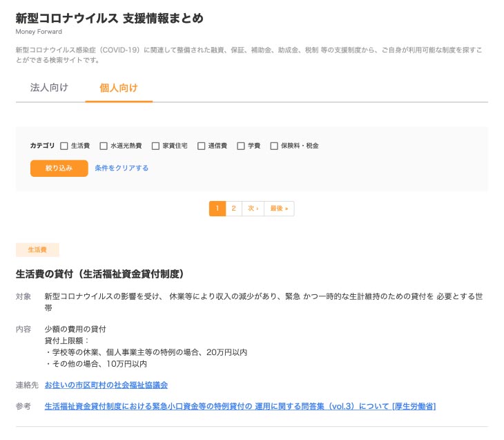Image resolution: width=504 pixels, height=440 pixels.
Task: Open the お住いの市区町村の社会福祉協議会 link
Action: coord(106,385)
